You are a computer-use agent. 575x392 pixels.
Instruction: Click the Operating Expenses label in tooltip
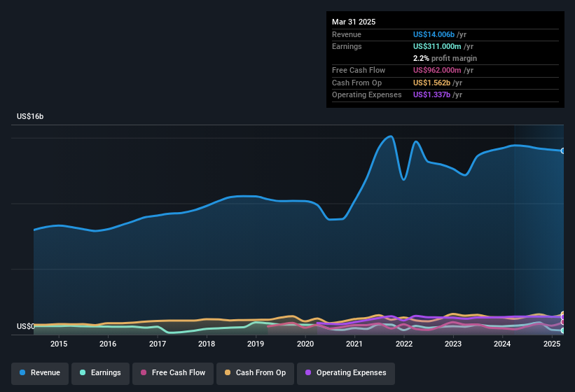point(367,95)
